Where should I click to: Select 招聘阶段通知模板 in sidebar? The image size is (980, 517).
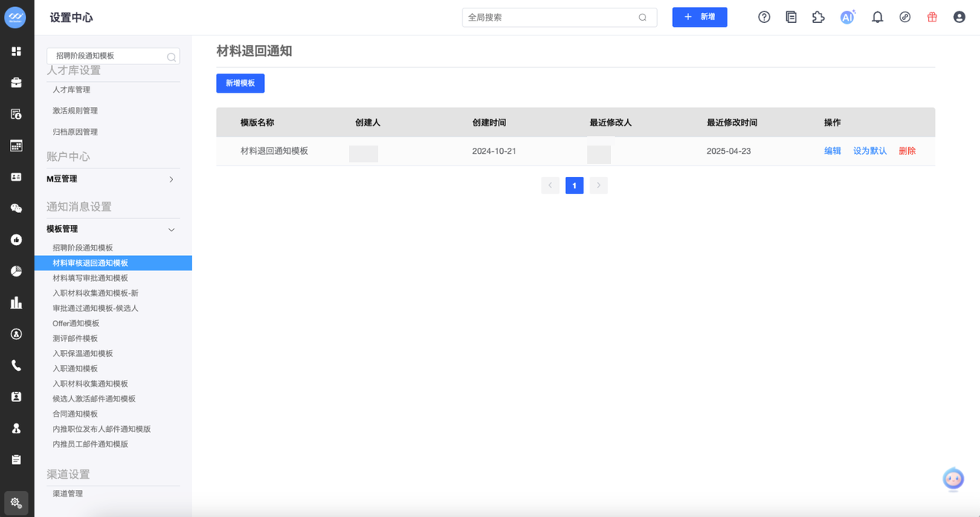point(83,248)
